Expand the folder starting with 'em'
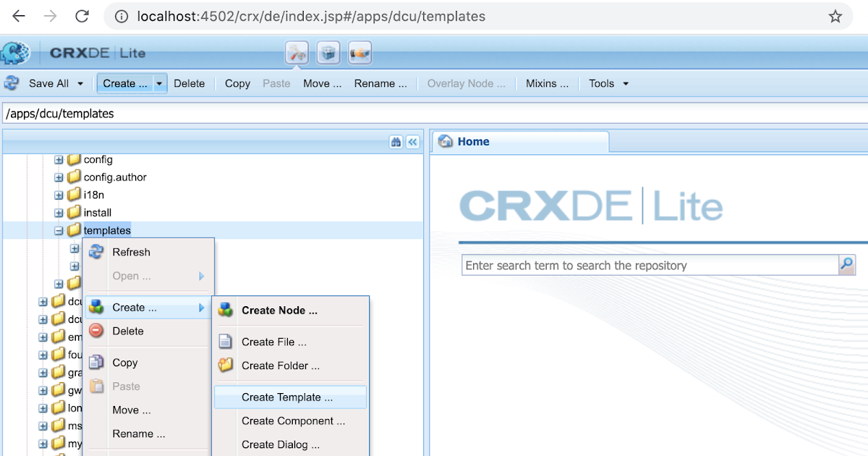Image resolution: width=868 pixels, height=456 pixels. pos(43,337)
